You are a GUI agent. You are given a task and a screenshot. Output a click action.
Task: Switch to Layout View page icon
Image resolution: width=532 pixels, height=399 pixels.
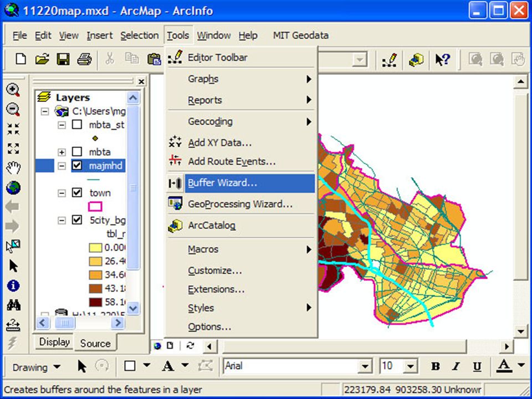[170, 346]
